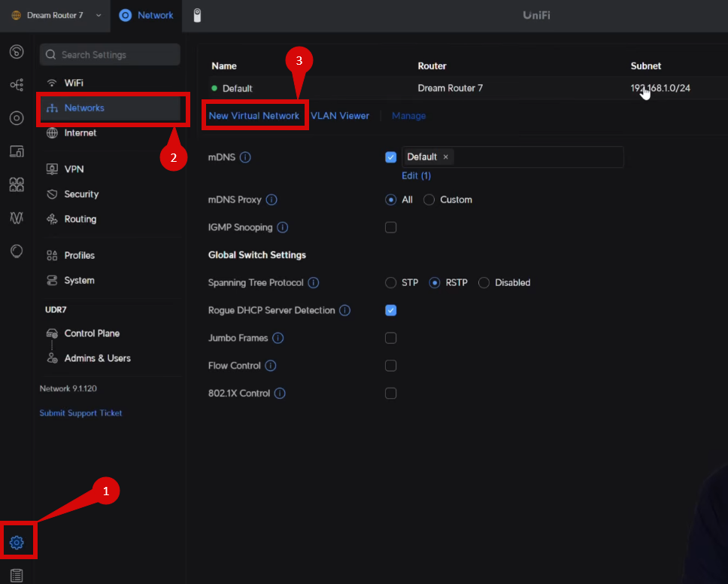The width and height of the screenshot is (728, 584).
Task: Open the ports grid icon in rail
Action: click(x=17, y=184)
